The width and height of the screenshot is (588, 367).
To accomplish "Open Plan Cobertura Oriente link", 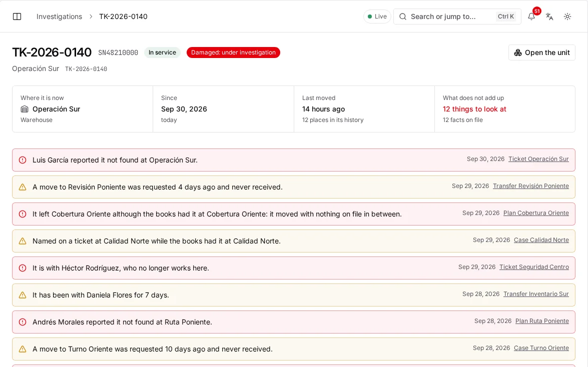I will [536, 213].
